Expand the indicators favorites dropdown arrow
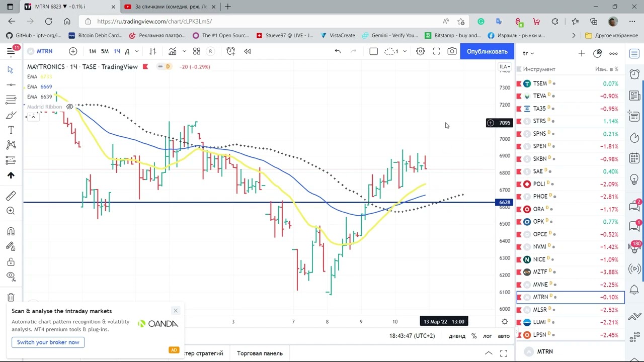Image resolution: width=644 pixels, height=362 pixels. pyautogui.click(x=184, y=51)
